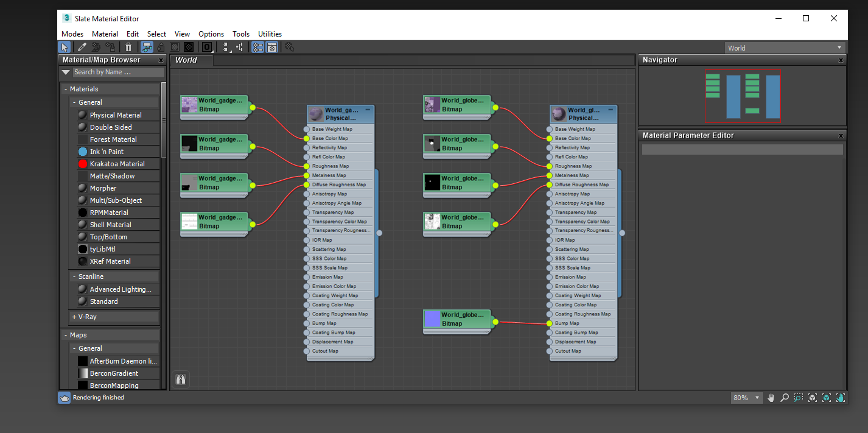
Task: Open the 80% zoom level dropdown
Action: click(747, 398)
